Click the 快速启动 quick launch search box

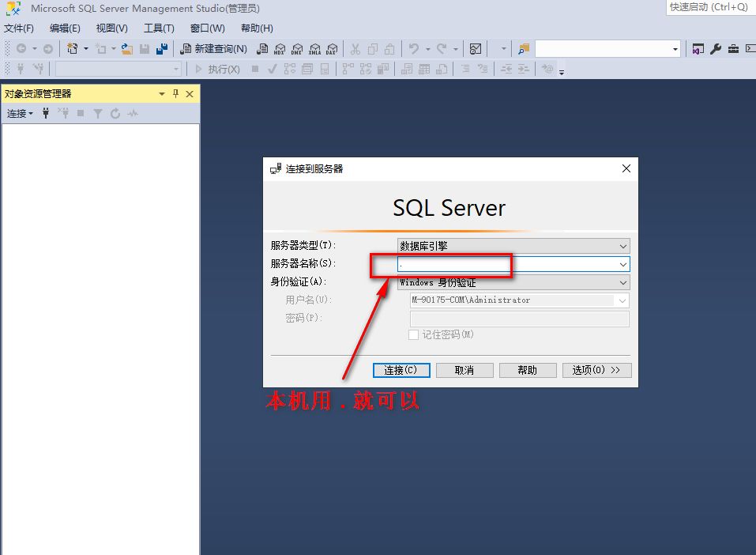pyautogui.click(x=709, y=7)
